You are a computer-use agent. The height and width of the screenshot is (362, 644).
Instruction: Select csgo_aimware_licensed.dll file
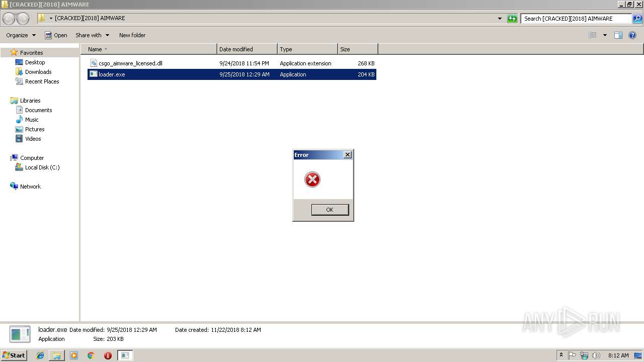tap(232, 63)
